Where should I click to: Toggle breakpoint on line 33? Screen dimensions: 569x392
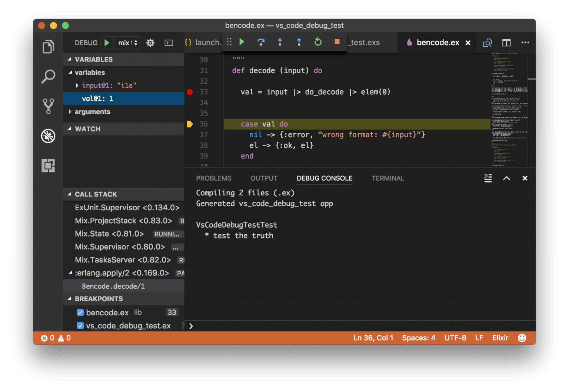pyautogui.click(x=190, y=92)
